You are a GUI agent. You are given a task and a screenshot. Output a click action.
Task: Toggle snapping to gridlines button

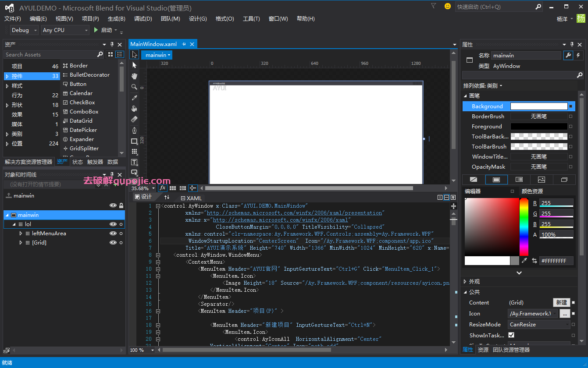click(182, 188)
